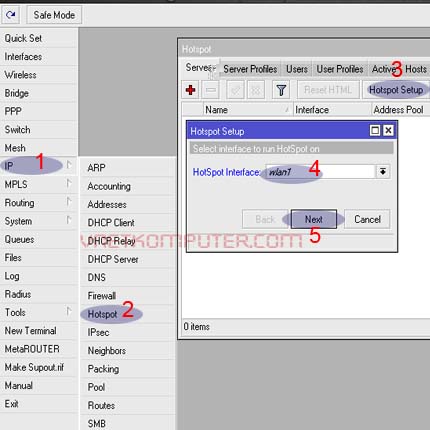Open New Terminal
The image size is (430, 430).
coord(39,331)
